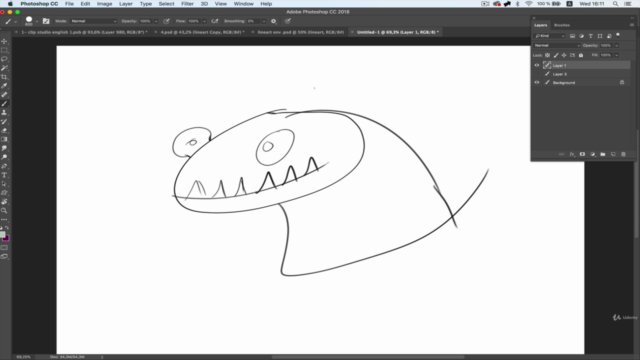640x360 pixels.
Task: Select the Clone Stamp tool
Action: tap(4, 113)
